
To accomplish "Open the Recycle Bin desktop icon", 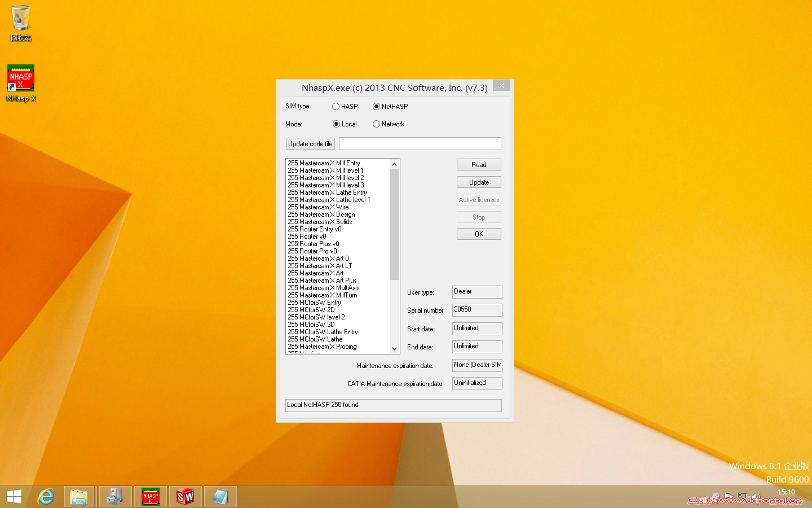I will tap(21, 23).
